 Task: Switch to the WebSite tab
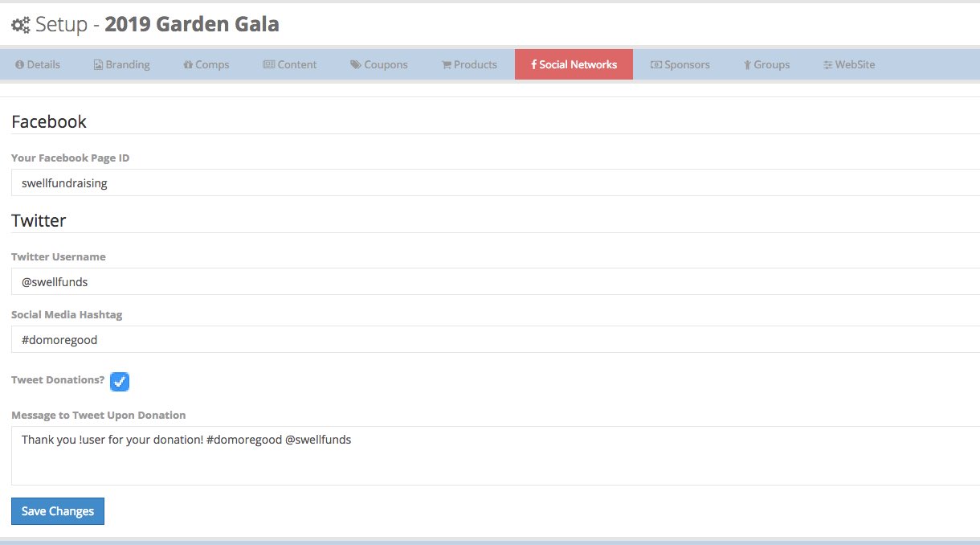[x=849, y=65]
